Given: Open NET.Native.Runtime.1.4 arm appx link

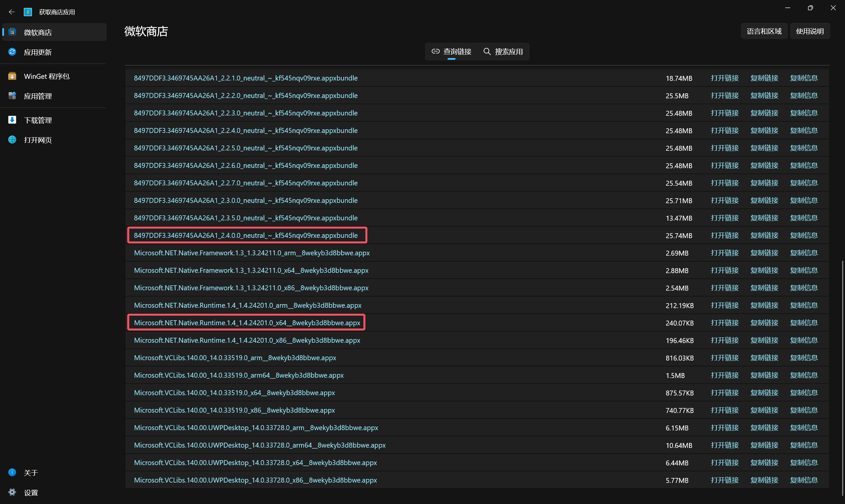Looking at the screenshot, I should pos(248,305).
